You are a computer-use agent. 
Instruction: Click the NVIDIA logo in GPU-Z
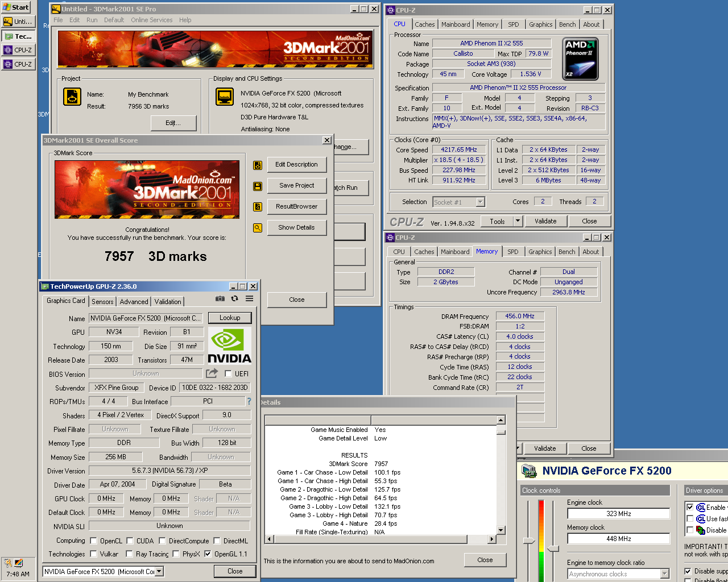coord(229,345)
